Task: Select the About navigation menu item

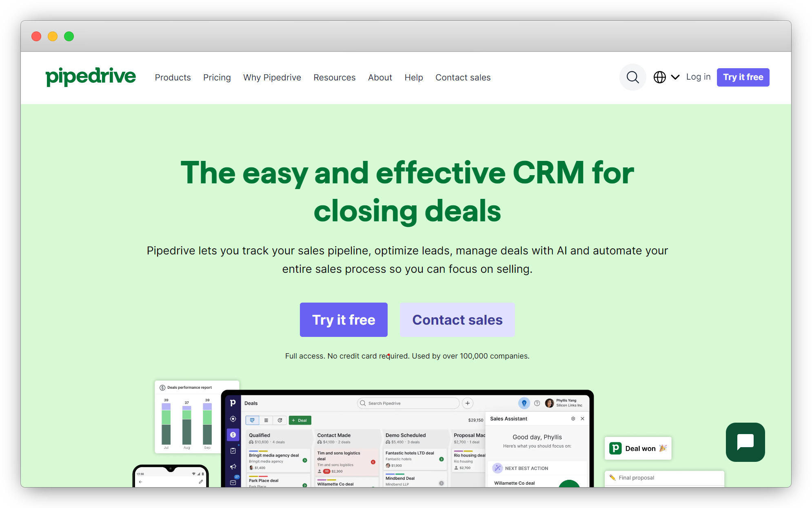Action: pos(381,77)
